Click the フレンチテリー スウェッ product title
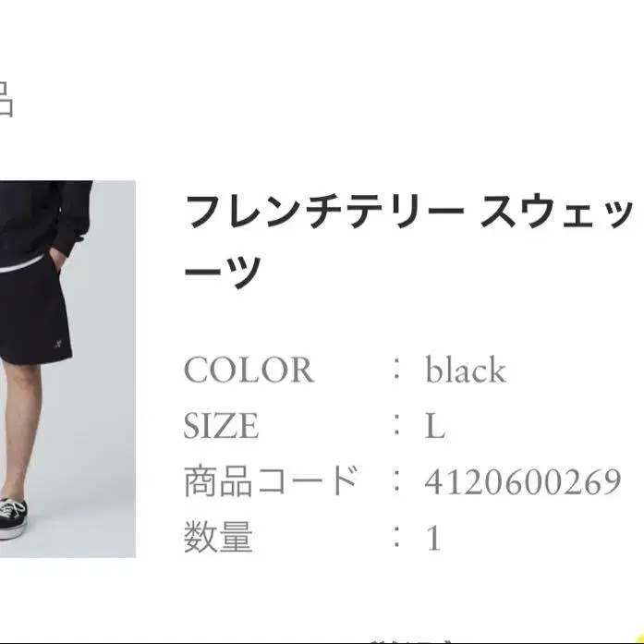Screen dimensions: 644x644 409,212
